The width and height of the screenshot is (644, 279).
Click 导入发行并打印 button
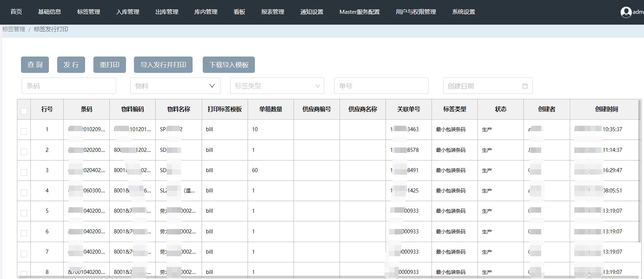click(163, 65)
